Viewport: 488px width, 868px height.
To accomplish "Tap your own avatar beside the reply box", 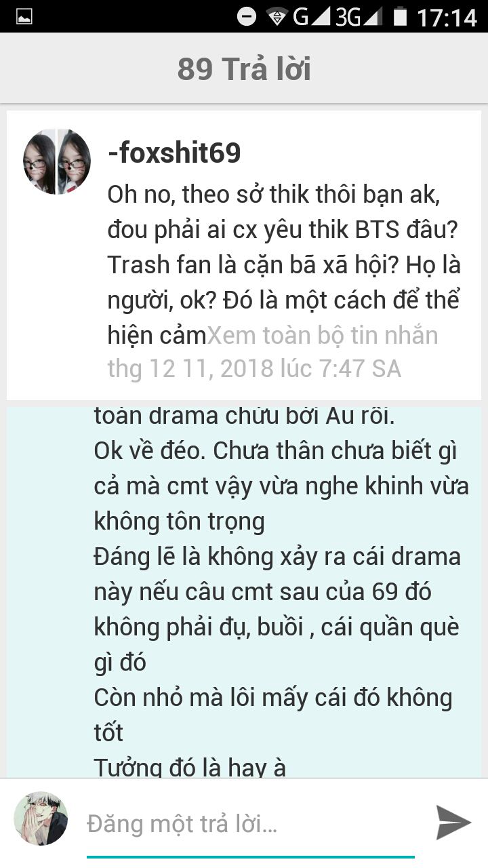I will (x=42, y=818).
